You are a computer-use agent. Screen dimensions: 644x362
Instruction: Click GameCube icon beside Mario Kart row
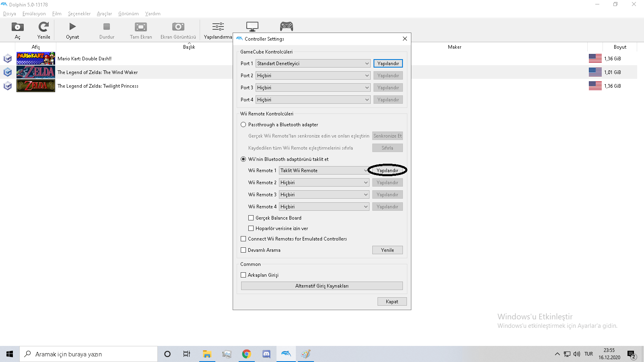coord(8,59)
